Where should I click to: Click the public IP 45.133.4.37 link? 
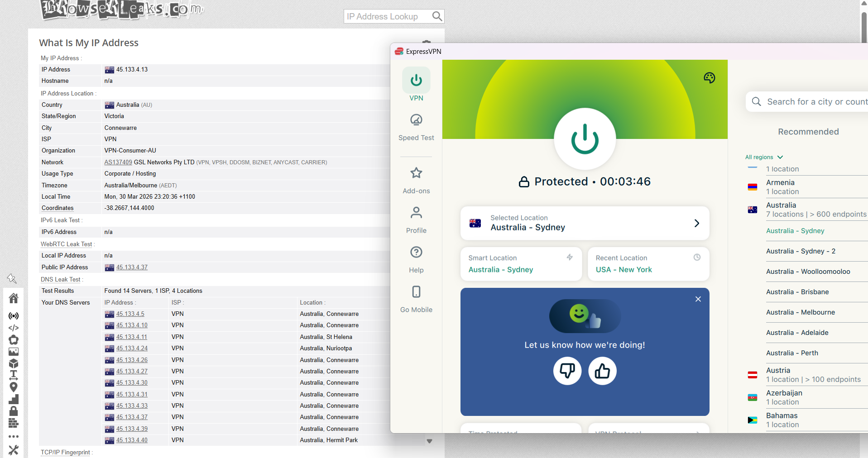point(132,267)
